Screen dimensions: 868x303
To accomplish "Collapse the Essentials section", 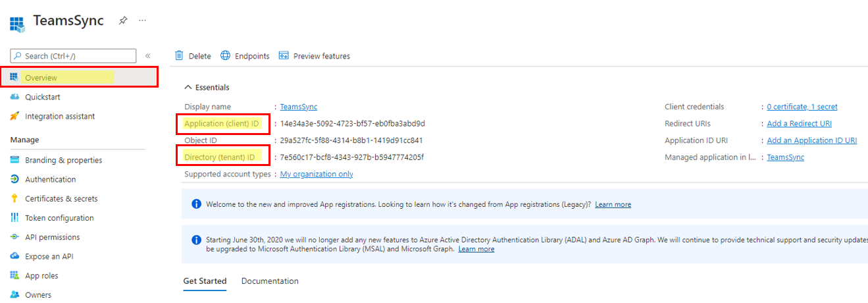I will coord(207,87).
